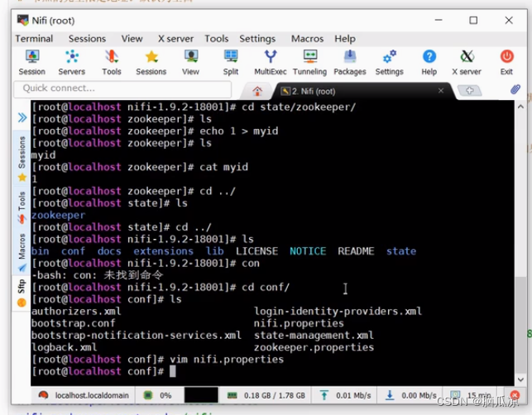Open the X server menu

tap(175, 39)
